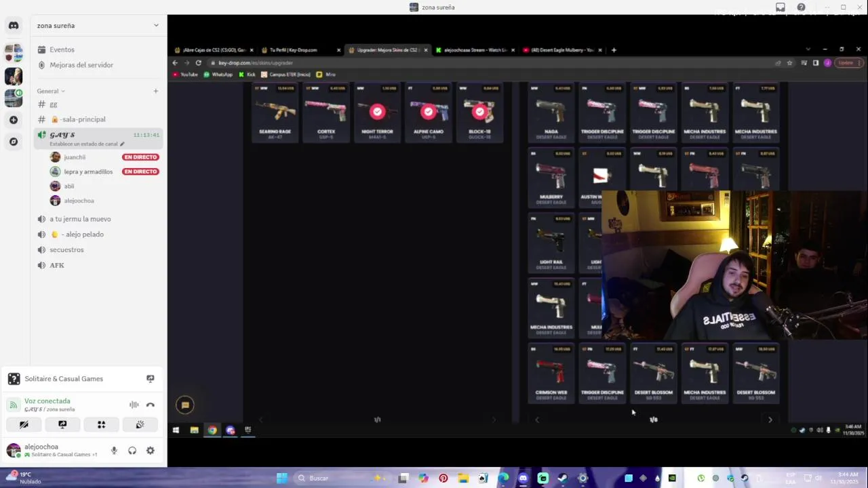The width and height of the screenshot is (868, 488).
Task: Open the Discord discover servers compass icon
Action: [14, 142]
